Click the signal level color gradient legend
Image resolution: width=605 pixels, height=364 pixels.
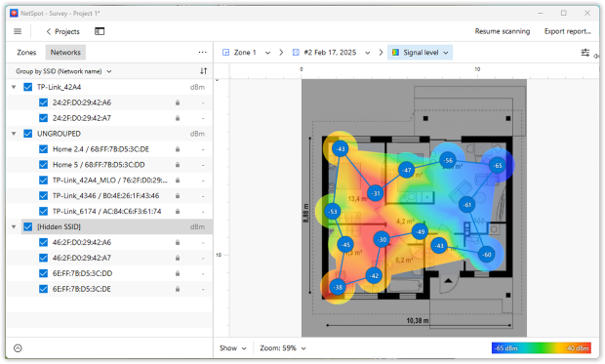tap(542, 348)
